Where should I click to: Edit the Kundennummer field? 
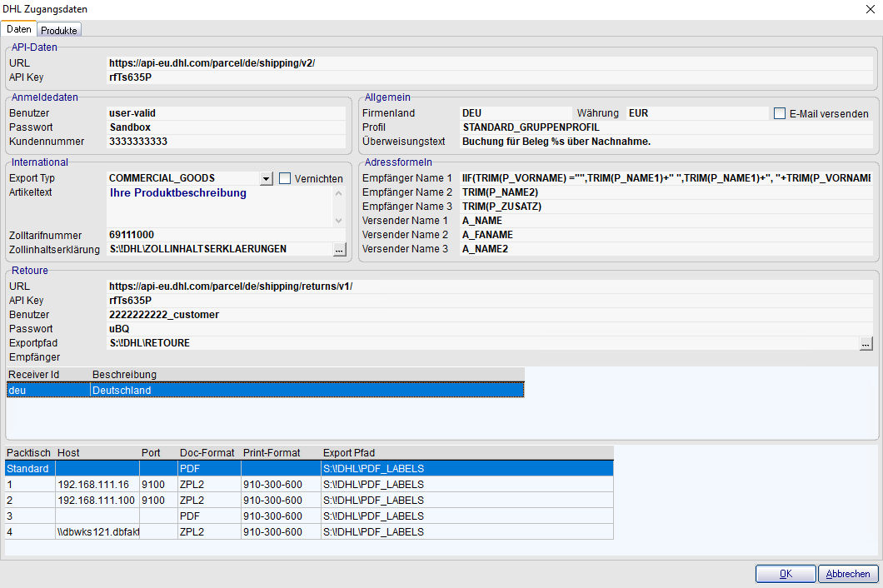click(x=225, y=142)
